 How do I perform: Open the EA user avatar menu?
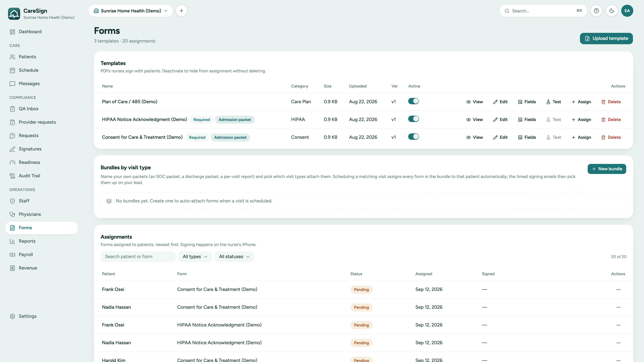point(627,11)
